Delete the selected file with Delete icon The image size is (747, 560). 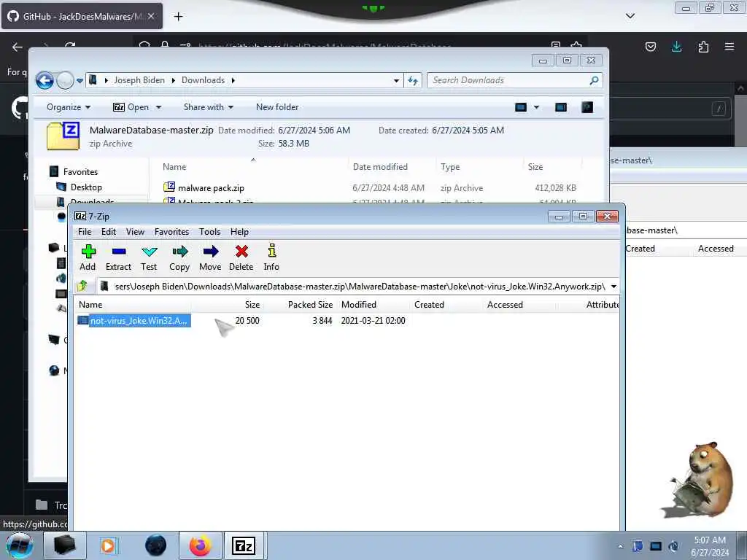pyautogui.click(x=241, y=257)
